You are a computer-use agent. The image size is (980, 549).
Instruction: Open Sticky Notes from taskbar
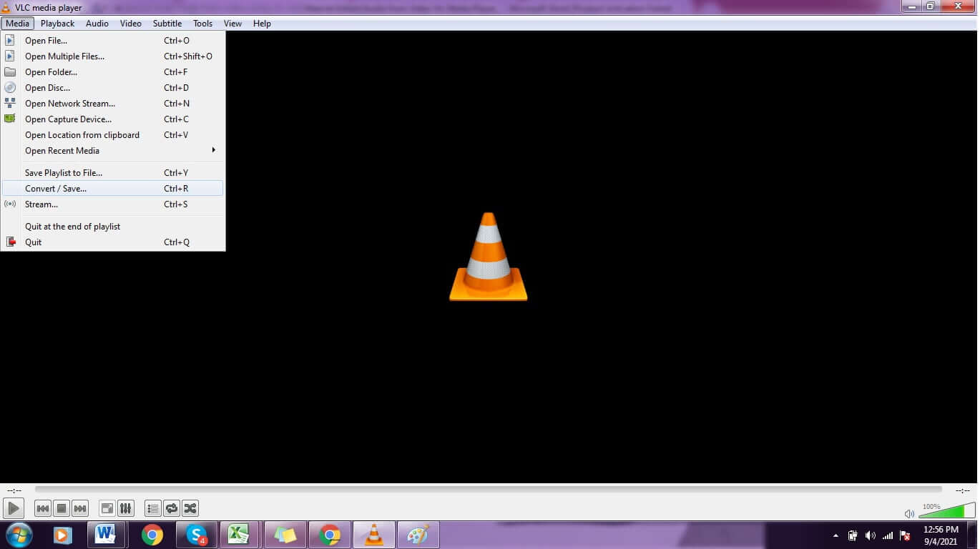coord(285,535)
